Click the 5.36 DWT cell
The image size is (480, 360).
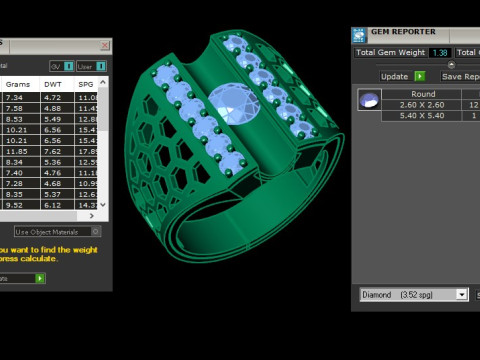(57, 162)
